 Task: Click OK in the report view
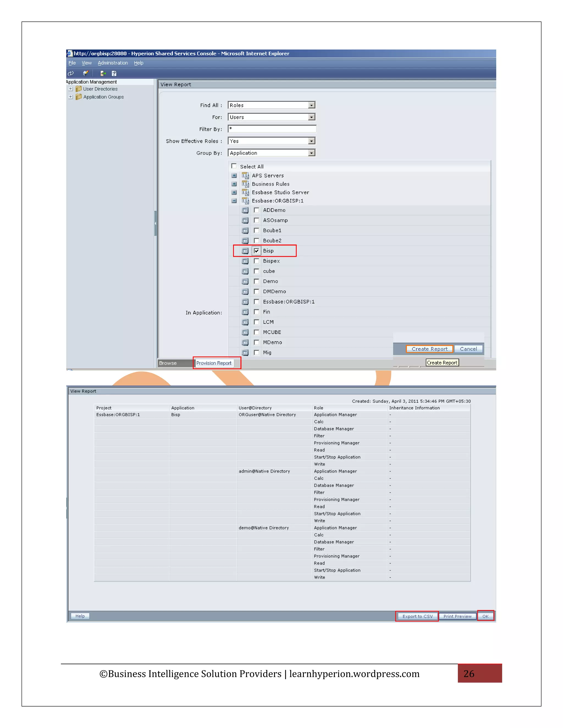(485, 616)
